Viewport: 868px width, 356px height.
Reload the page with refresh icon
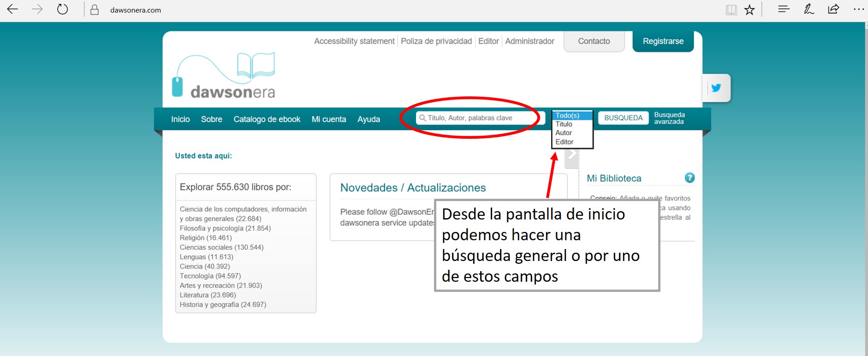[62, 9]
